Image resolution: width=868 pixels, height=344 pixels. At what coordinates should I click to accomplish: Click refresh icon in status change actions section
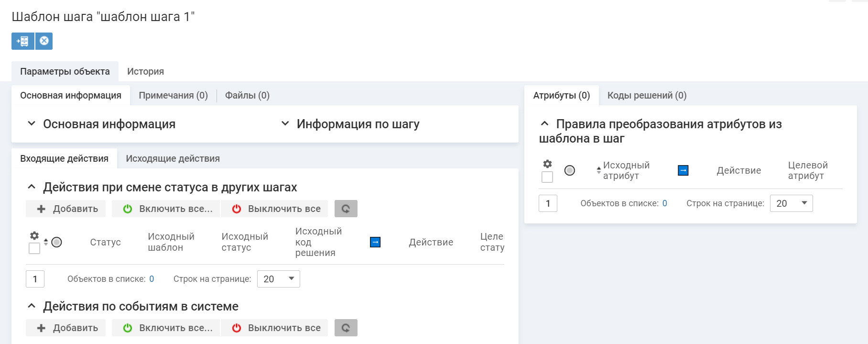click(346, 209)
